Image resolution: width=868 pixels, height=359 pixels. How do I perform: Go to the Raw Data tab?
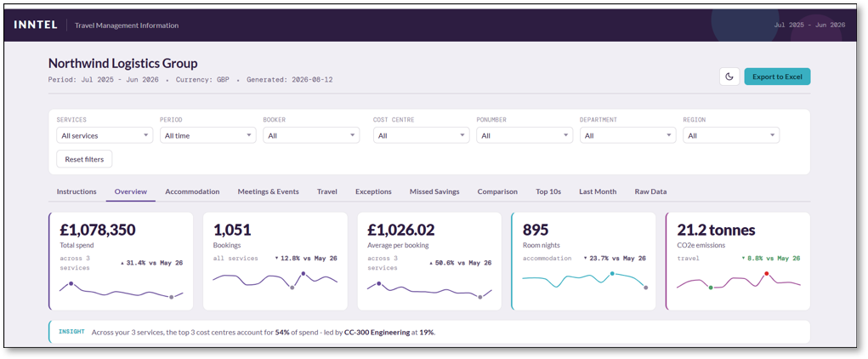coord(650,191)
